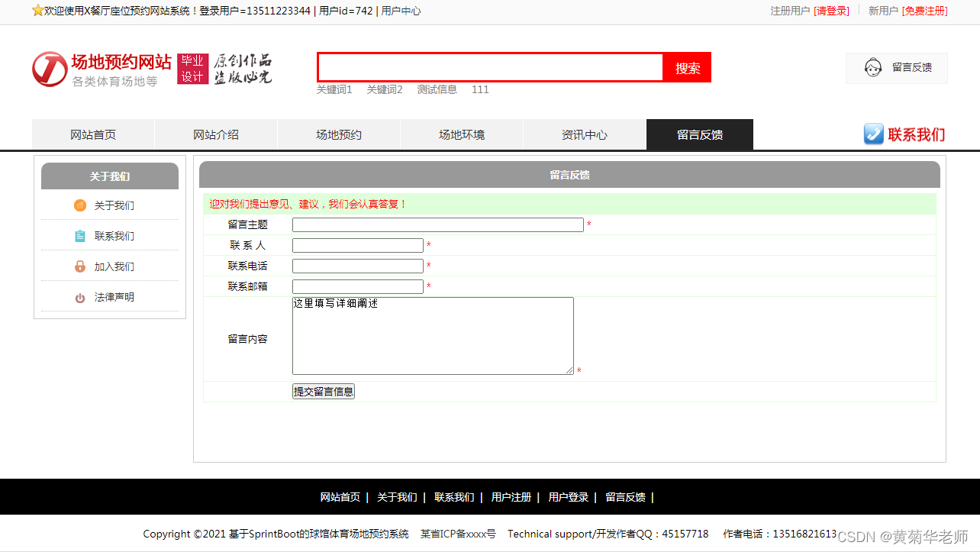
Task: Click the 留言反馈 form panel header
Action: pos(569,175)
